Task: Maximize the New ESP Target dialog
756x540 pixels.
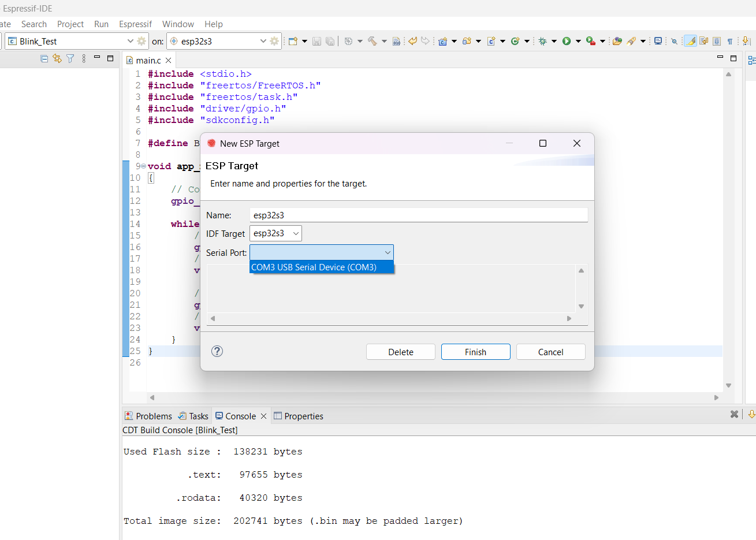Action: pos(543,143)
